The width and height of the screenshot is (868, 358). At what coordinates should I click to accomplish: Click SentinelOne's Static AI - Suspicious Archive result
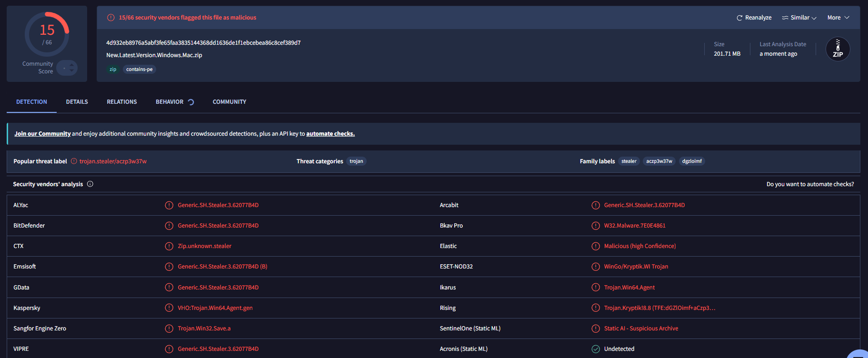[x=641, y=328]
